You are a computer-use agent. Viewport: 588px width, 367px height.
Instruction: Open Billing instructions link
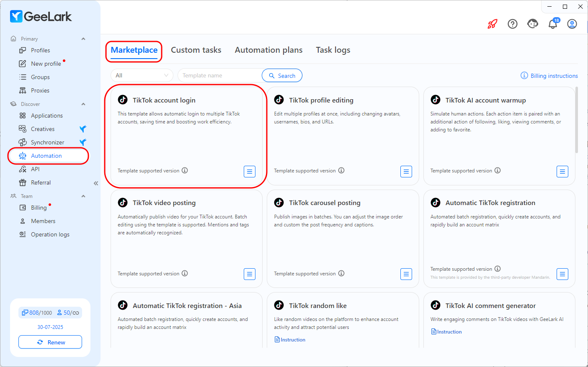pyautogui.click(x=549, y=76)
